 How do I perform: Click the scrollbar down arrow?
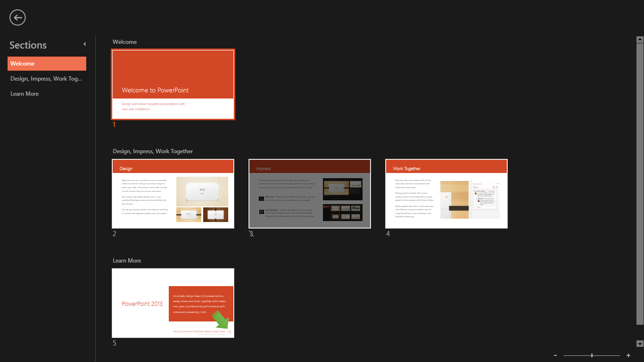[640, 344]
